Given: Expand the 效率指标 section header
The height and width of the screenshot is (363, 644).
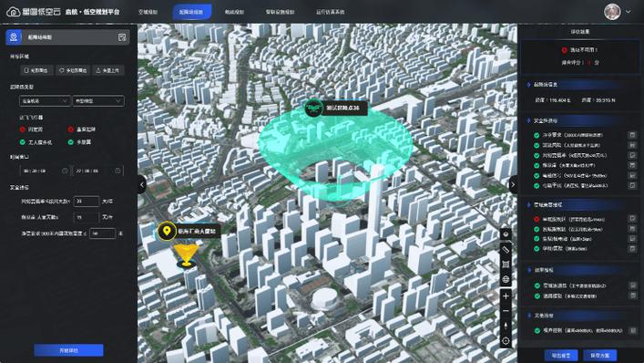Looking at the screenshot, I should click(x=580, y=270).
